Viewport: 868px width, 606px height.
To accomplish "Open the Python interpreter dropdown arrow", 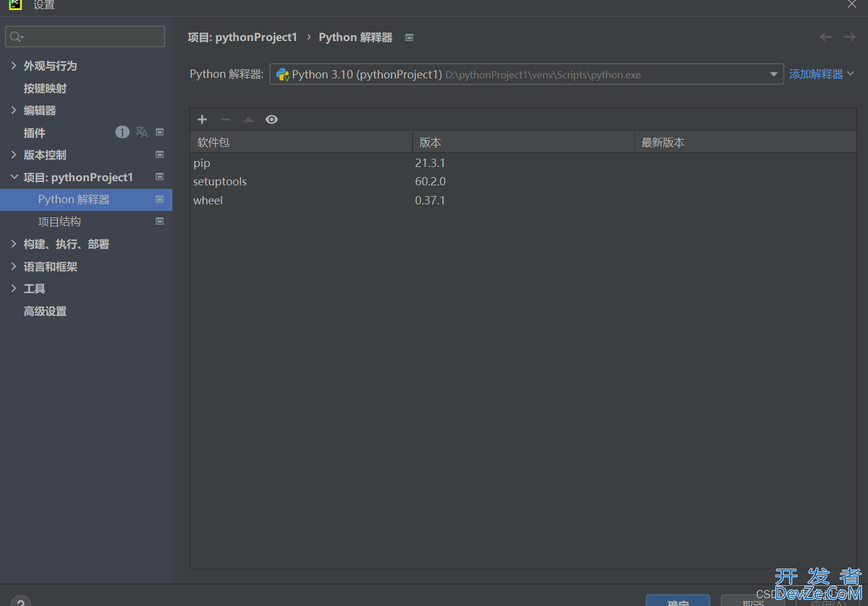I will click(x=773, y=74).
